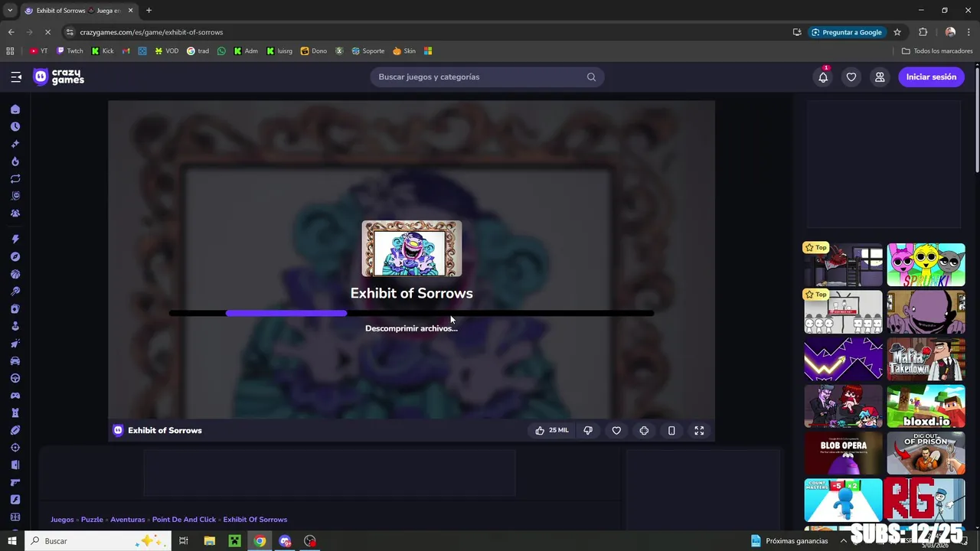
Task: Open the purple zigzag wave game thumbnail
Action: tap(843, 359)
